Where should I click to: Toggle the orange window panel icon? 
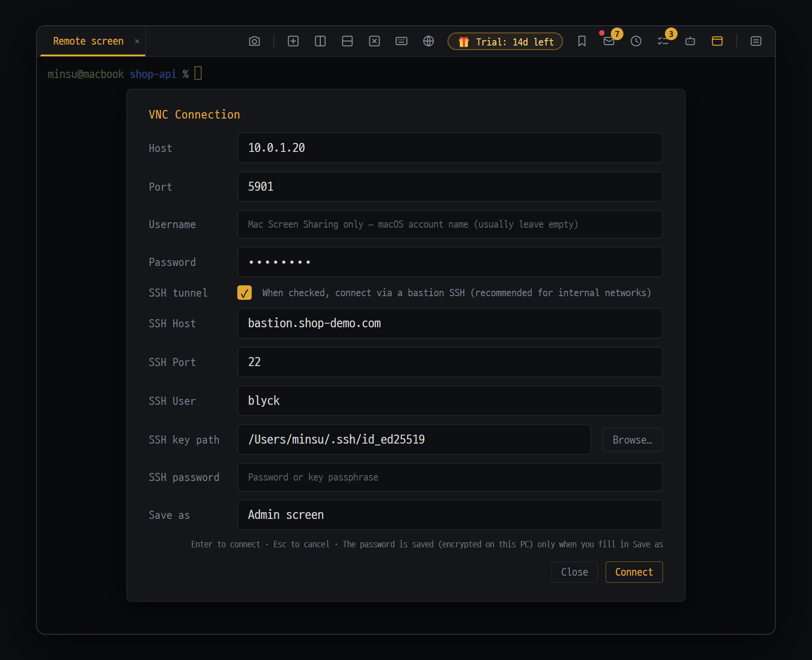[717, 41]
